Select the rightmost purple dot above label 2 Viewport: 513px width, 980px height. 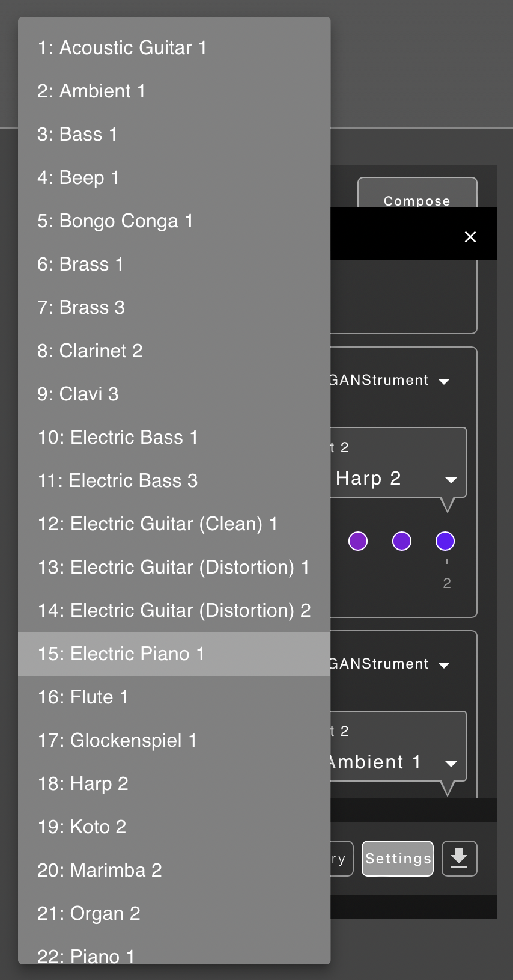pyautogui.click(x=445, y=541)
